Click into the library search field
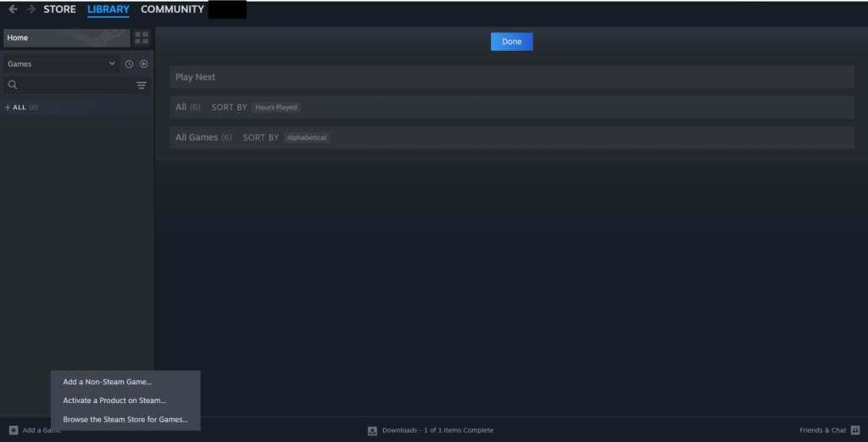The image size is (868, 442). click(76, 85)
